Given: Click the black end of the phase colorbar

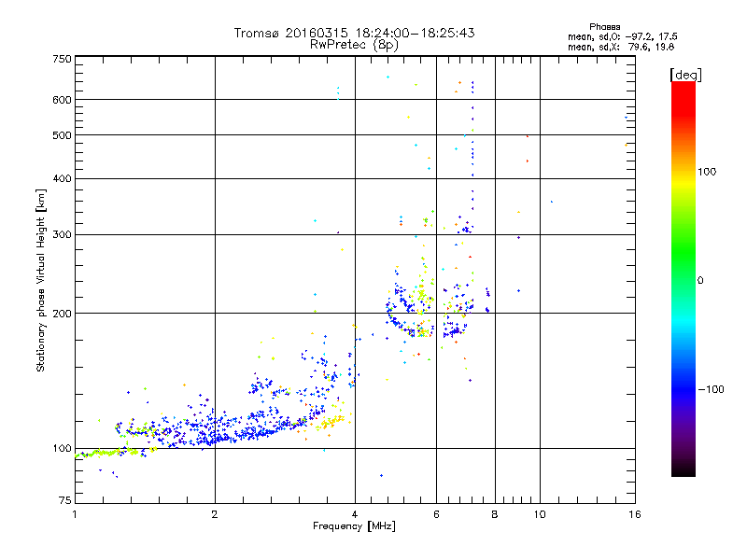Looking at the screenshot, I should pos(684,469).
